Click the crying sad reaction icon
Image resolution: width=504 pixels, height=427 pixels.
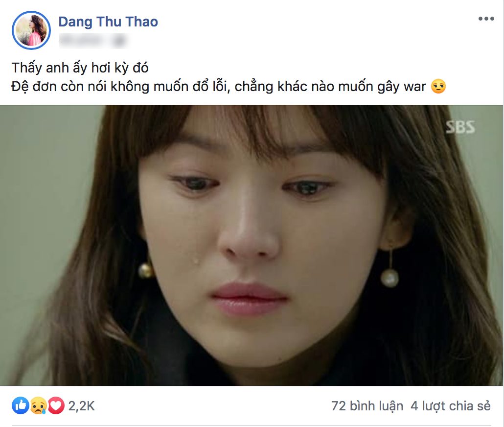38,405
